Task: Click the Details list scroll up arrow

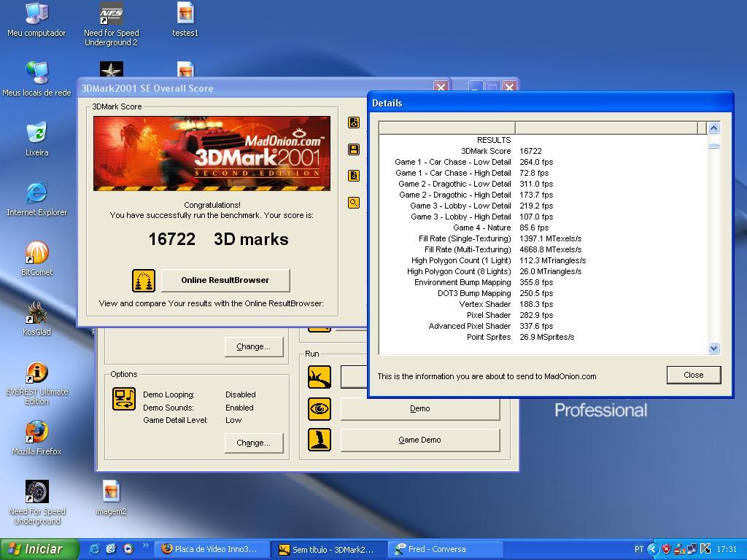Action: pos(713,128)
